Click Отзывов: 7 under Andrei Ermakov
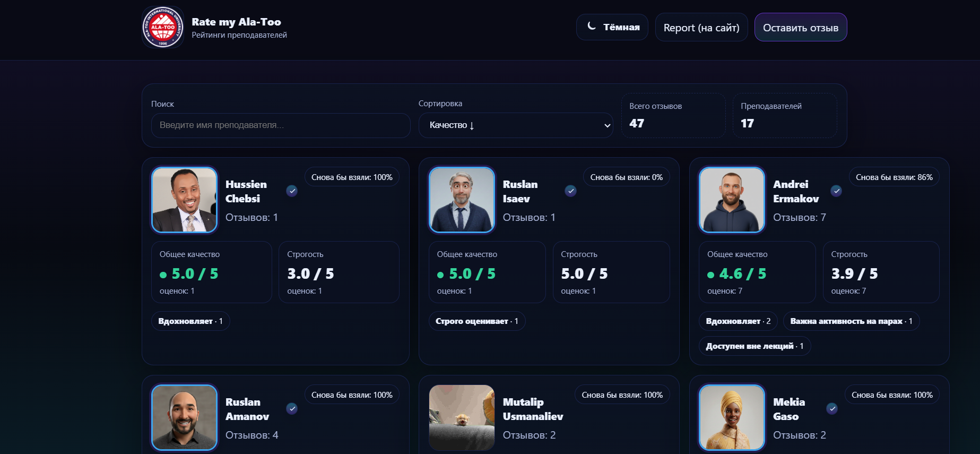Image resolution: width=980 pixels, height=454 pixels. pyautogui.click(x=800, y=218)
